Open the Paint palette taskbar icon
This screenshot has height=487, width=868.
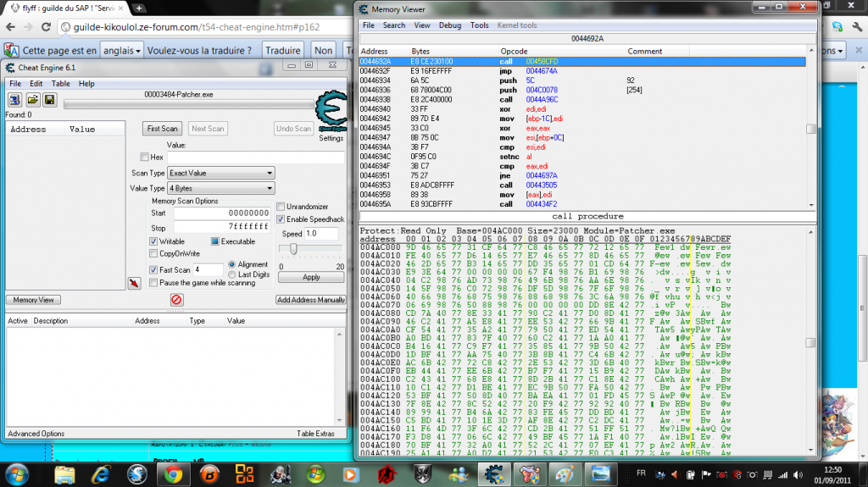click(565, 475)
